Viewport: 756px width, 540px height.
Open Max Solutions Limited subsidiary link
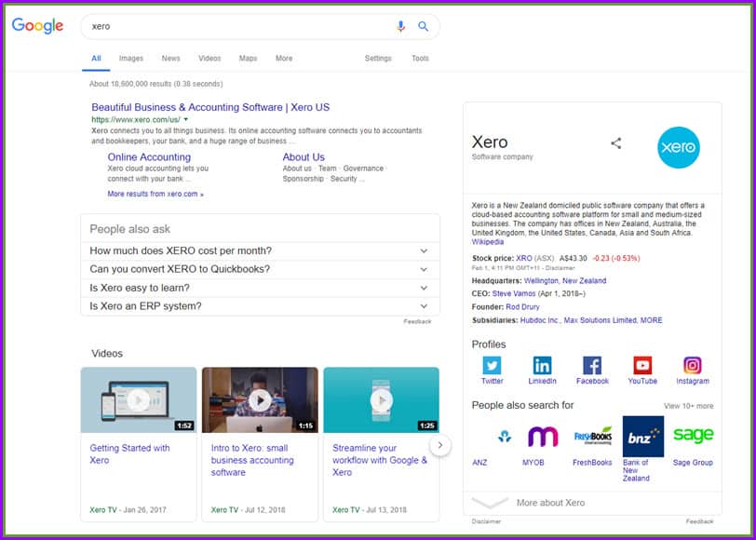(600, 320)
